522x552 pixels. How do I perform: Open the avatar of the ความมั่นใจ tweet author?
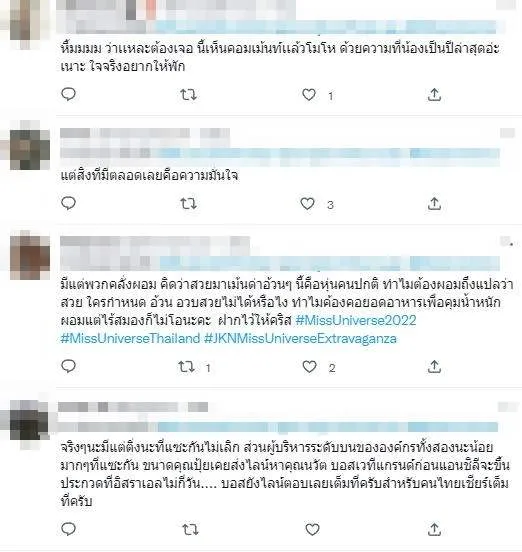[30, 148]
